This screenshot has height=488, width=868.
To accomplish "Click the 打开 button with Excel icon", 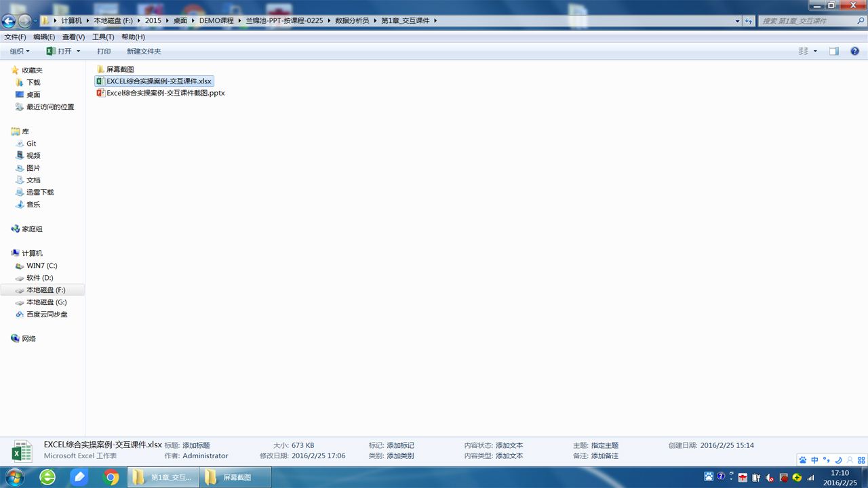I will [59, 52].
